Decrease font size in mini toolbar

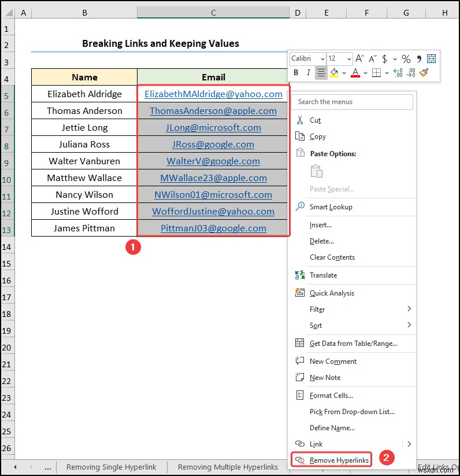[x=373, y=58]
